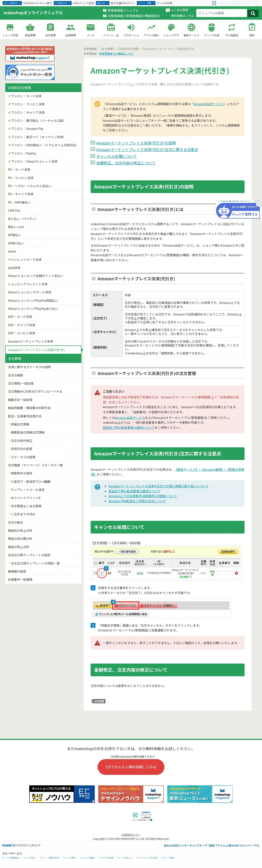
Task: Select あと払い（ペイディ） in sidebar
Action: click(x=43, y=219)
